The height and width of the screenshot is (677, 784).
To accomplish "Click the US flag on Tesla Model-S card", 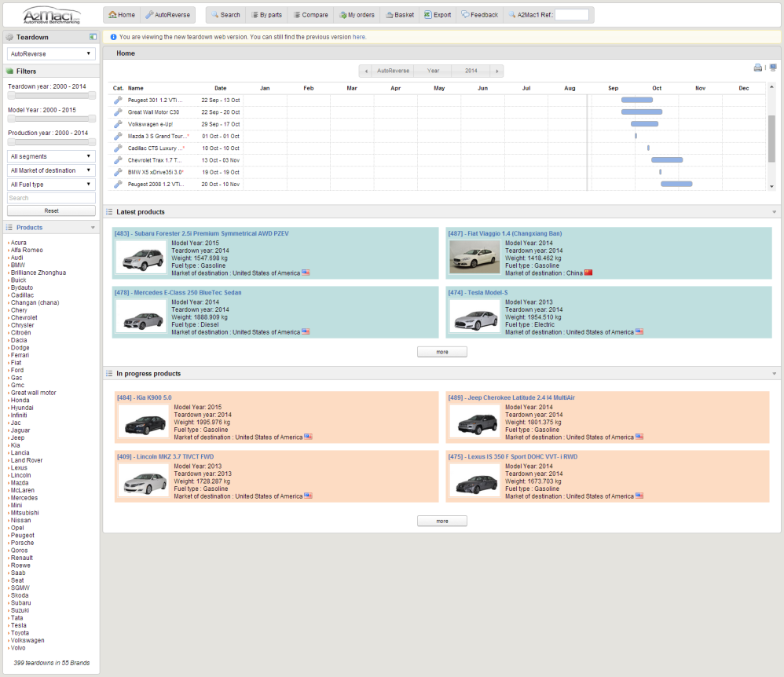I will 639,332.
